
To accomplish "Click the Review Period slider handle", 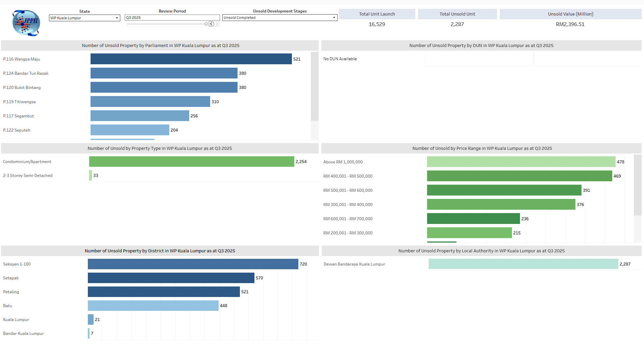I will pyautogui.click(x=206, y=24).
